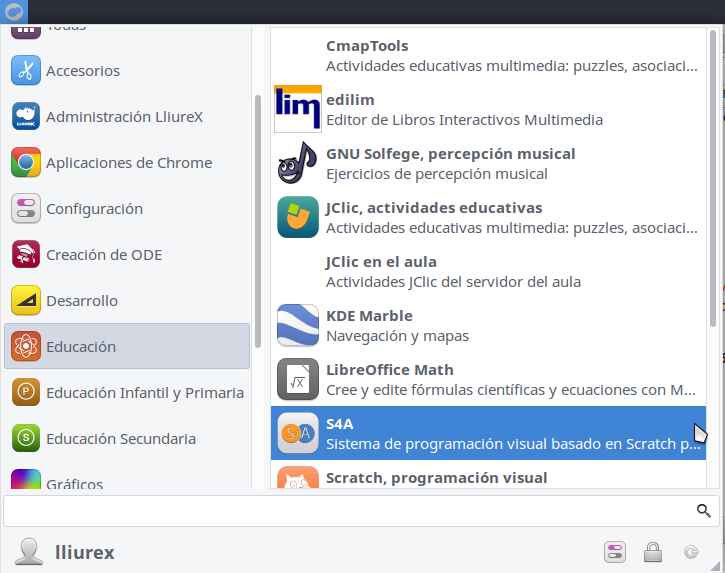Open JClic actividades educativas icon
This screenshot has width=725, height=573.
coord(297,217)
